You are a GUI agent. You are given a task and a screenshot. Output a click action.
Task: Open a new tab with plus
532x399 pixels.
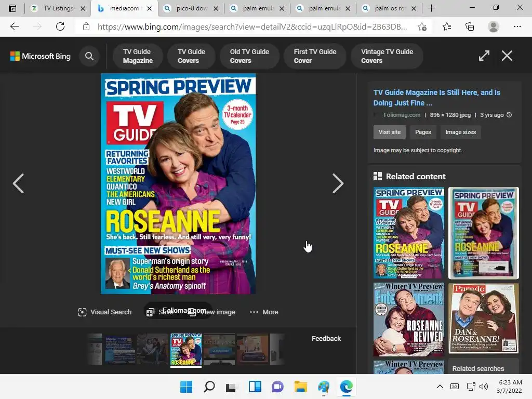click(431, 8)
